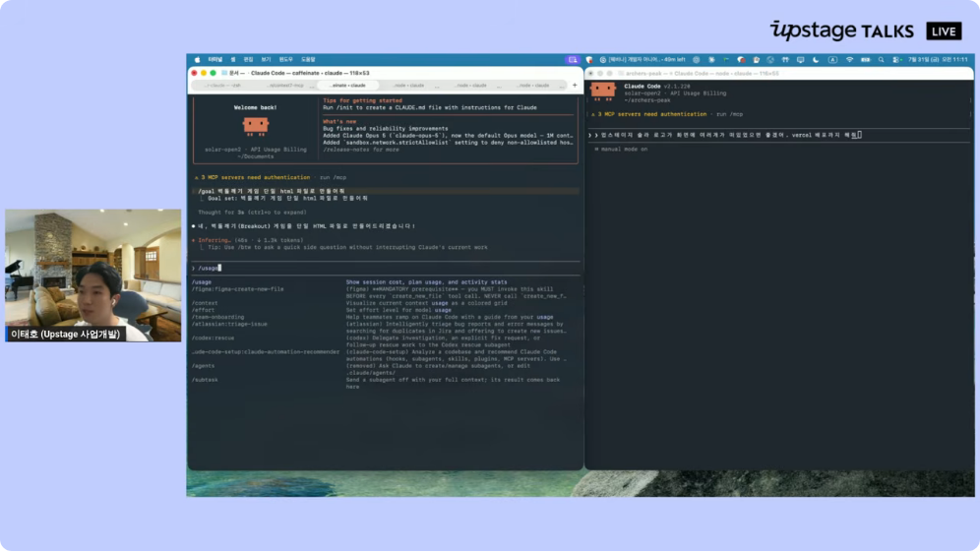
Task: Open the Control Center icon
Action: coord(896,60)
